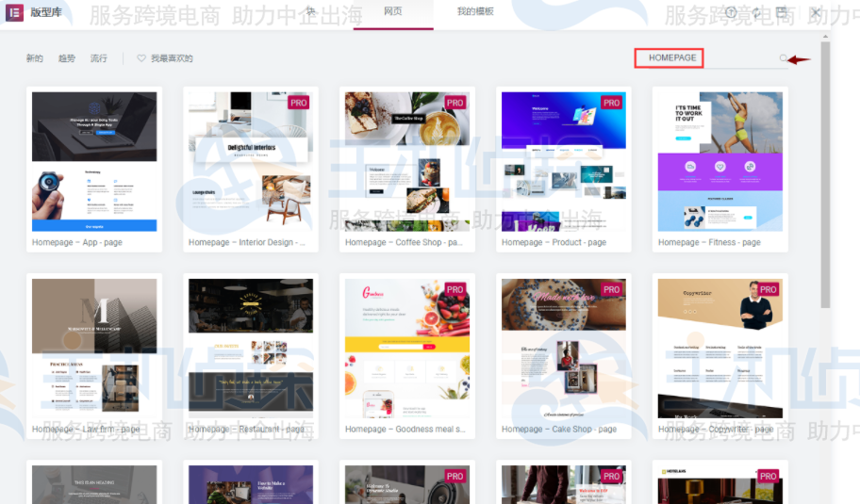Click the save template disk icon
The image size is (860, 504).
(x=782, y=12)
